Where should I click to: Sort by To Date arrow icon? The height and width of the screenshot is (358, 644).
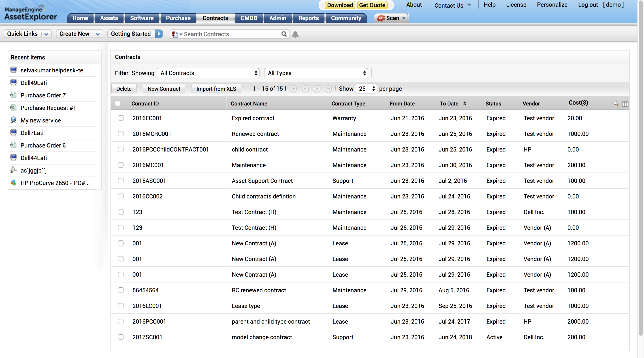point(465,103)
